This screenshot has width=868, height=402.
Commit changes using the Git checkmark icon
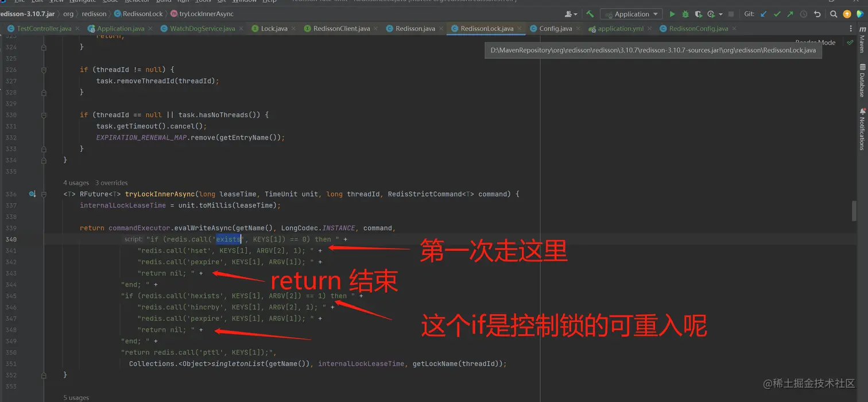[x=776, y=14]
